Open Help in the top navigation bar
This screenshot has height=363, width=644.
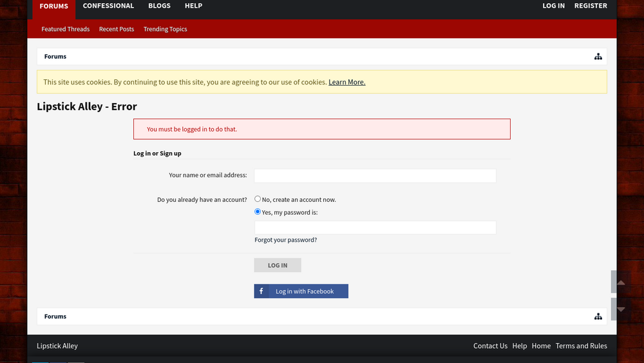click(x=193, y=6)
